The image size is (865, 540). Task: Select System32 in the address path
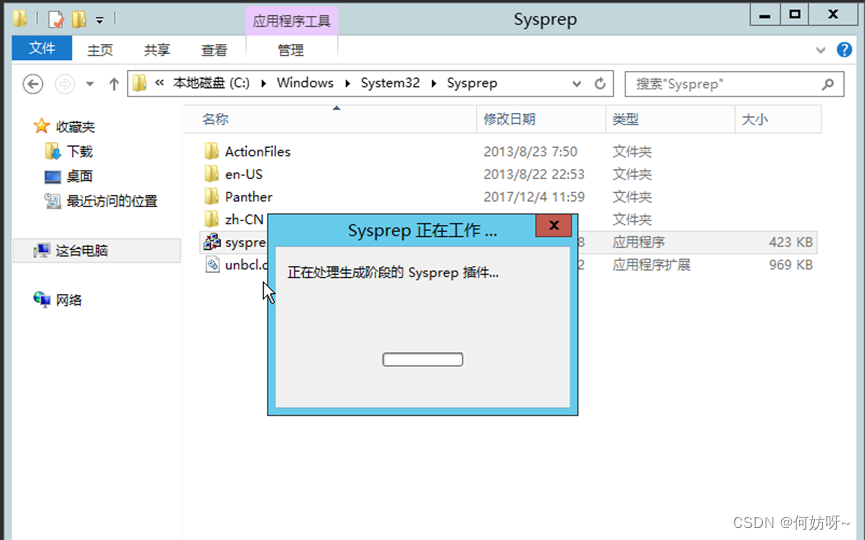(x=390, y=83)
